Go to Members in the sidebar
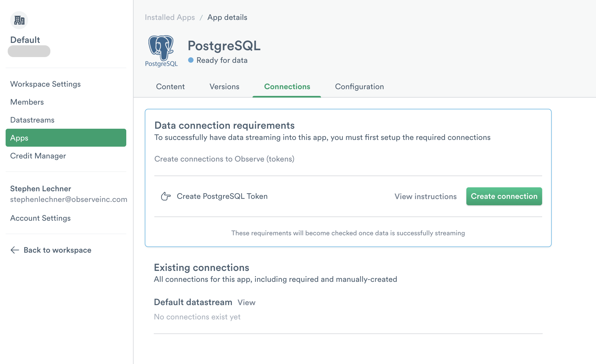596x364 pixels. tap(66, 102)
